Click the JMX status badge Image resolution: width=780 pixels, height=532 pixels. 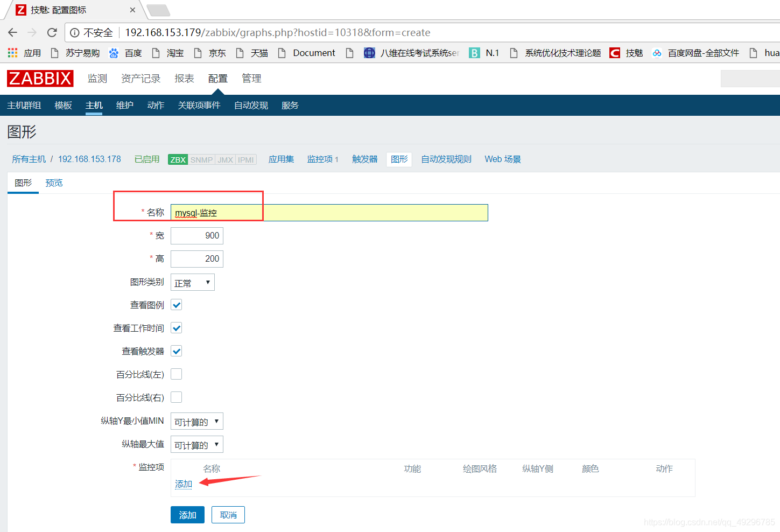click(x=226, y=159)
